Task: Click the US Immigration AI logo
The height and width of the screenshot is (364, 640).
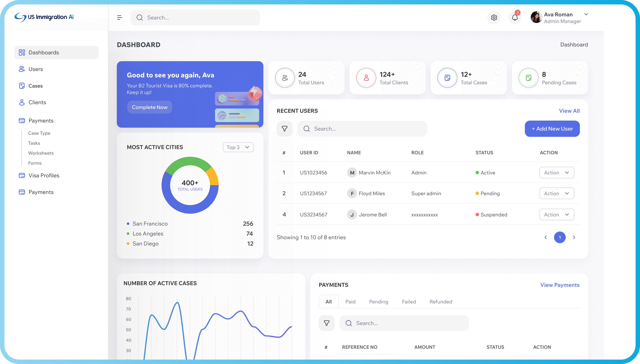Action: point(44,17)
